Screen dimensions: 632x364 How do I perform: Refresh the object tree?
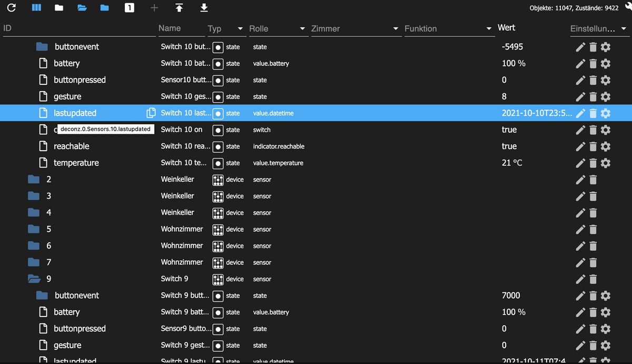click(12, 7)
